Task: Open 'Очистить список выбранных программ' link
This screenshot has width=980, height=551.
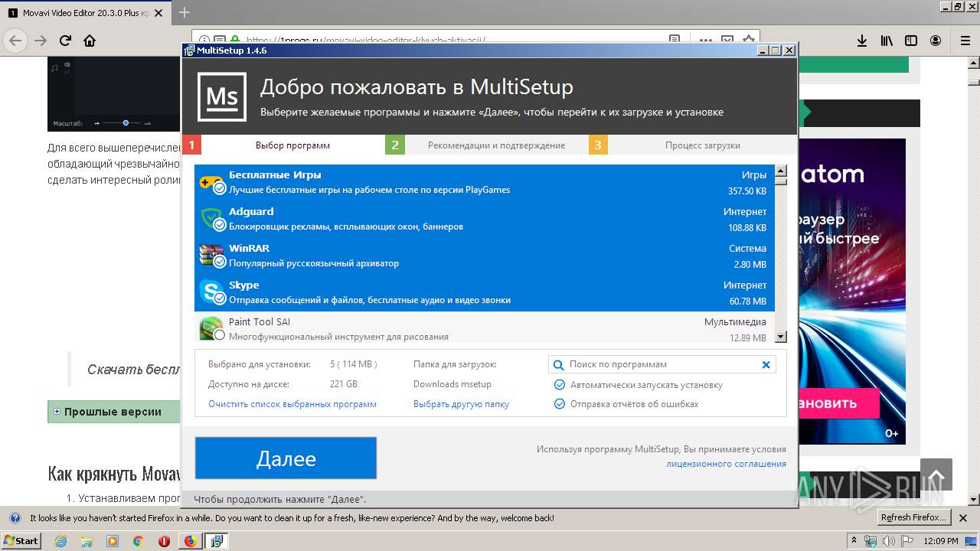Action: tap(292, 404)
